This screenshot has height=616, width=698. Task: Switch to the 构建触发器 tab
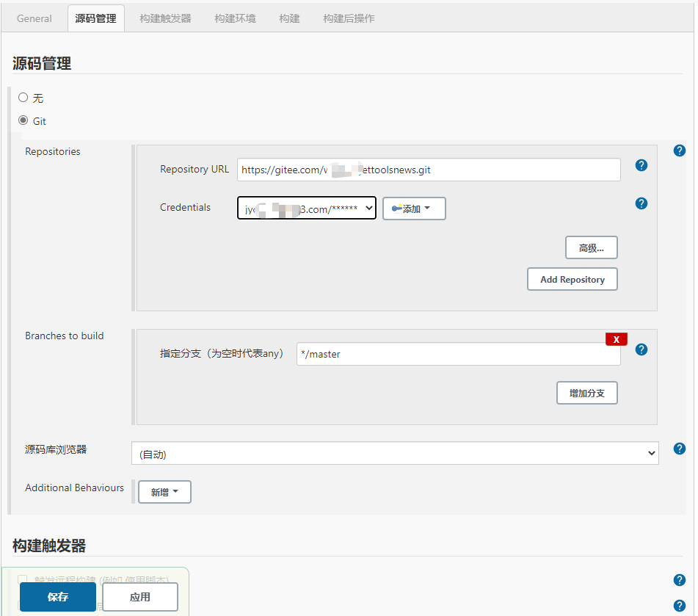pos(165,18)
